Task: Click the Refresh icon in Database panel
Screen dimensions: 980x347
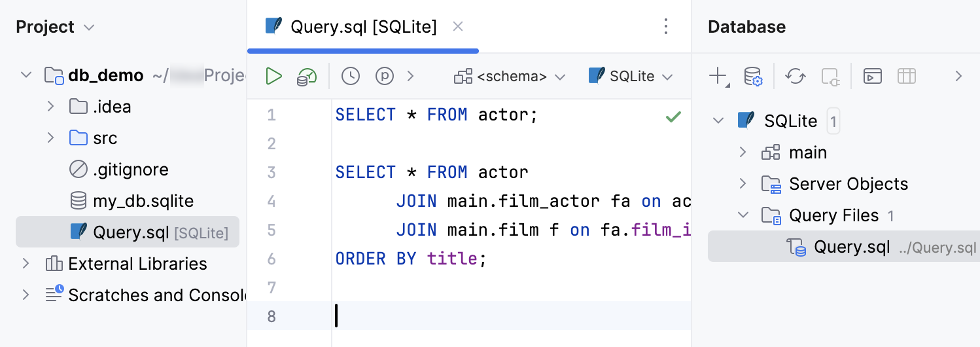Action: pyautogui.click(x=796, y=76)
